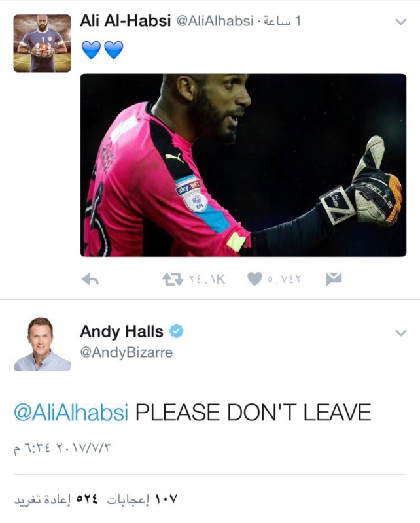Open tweet options chevron on Ali Al-Habsi's tweet
The image size is (420, 523).
click(x=400, y=22)
